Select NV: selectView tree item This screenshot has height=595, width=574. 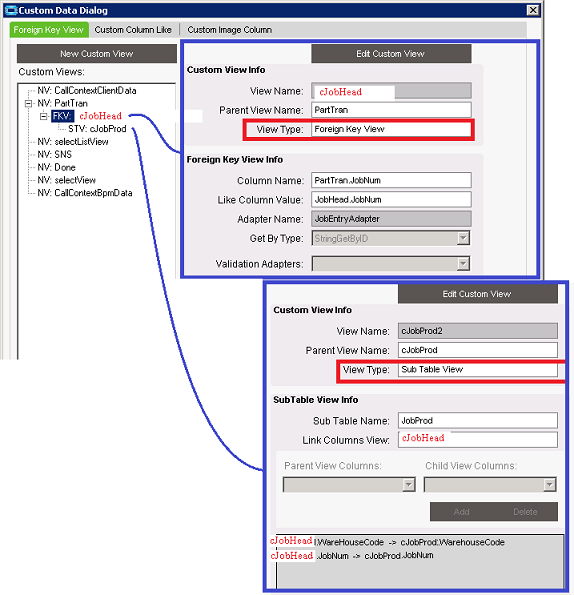click(66, 180)
